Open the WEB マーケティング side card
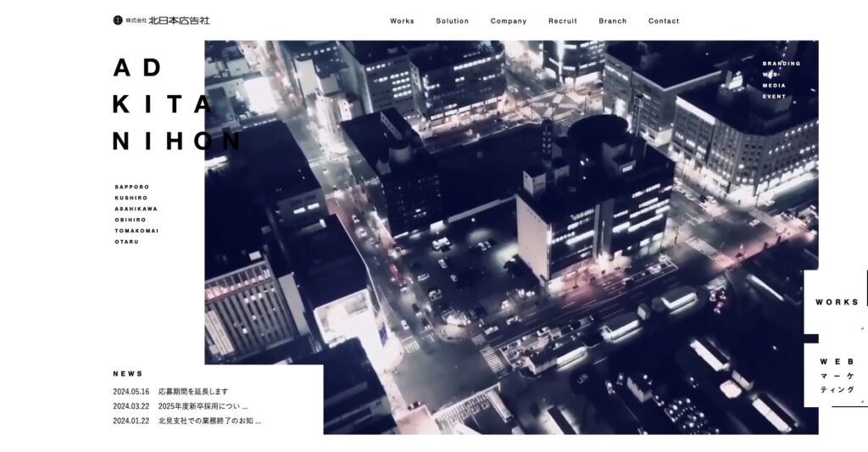Viewport: 868px width, 452px height. (836, 375)
